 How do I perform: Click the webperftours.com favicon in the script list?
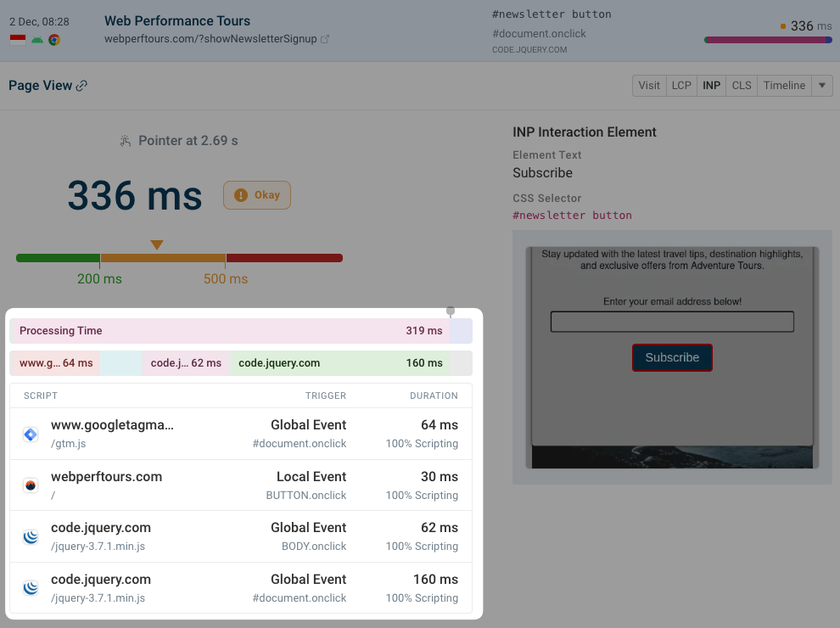pyautogui.click(x=31, y=485)
